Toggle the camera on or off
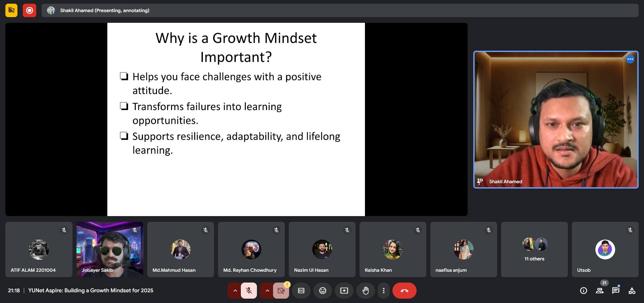This screenshot has height=303, width=644. [x=281, y=291]
